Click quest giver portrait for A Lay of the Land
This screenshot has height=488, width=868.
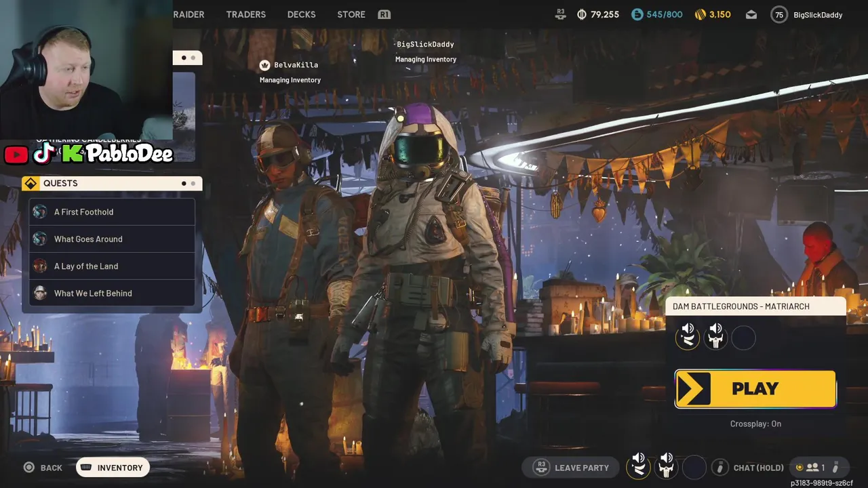pyautogui.click(x=40, y=266)
